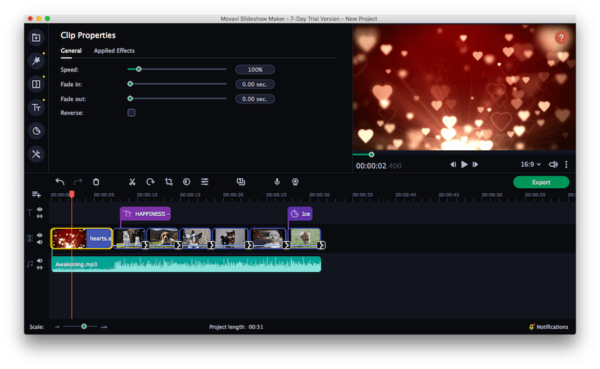Toggle video track visibility eye
This screenshot has width=600, height=369.
coord(40,235)
